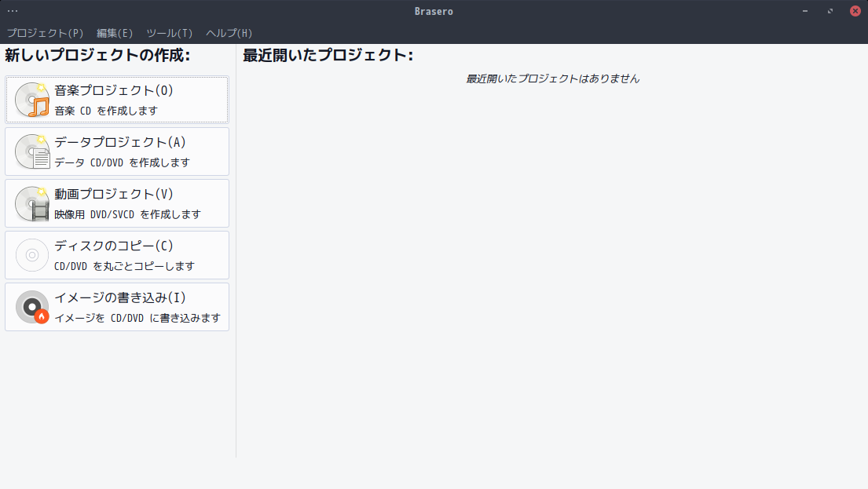Click the burn image flame disc icon
The image size is (868, 489).
[32, 307]
